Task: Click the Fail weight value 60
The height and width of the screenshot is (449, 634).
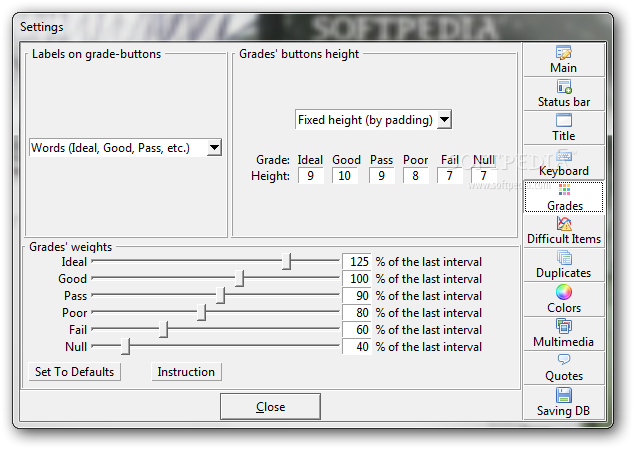Action: click(x=357, y=329)
